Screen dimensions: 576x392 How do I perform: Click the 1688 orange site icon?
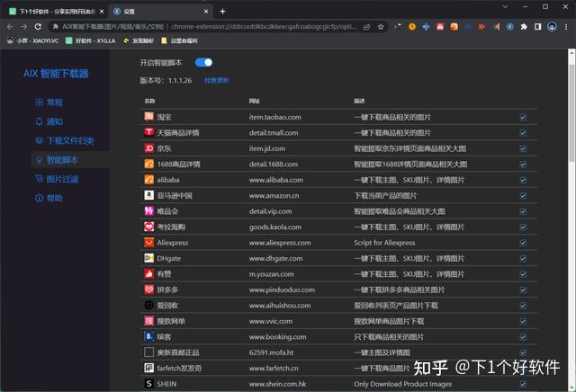(x=148, y=164)
